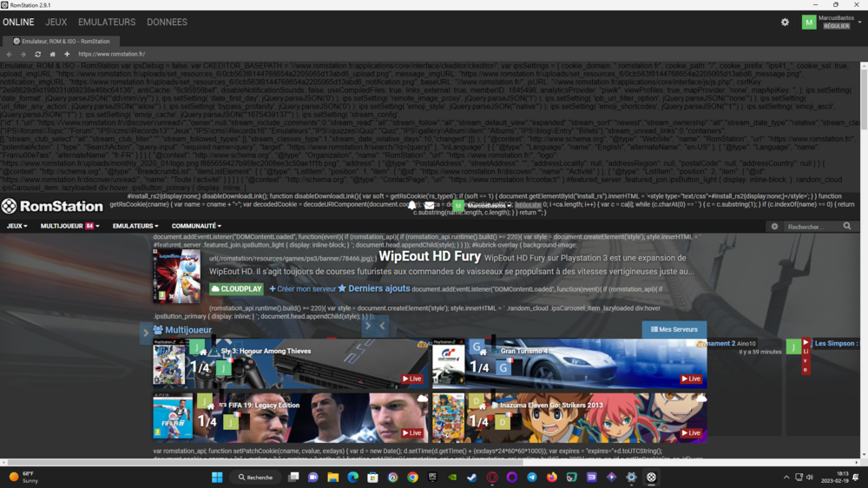Click the browser refresh icon
The image size is (868, 488).
coord(37,54)
